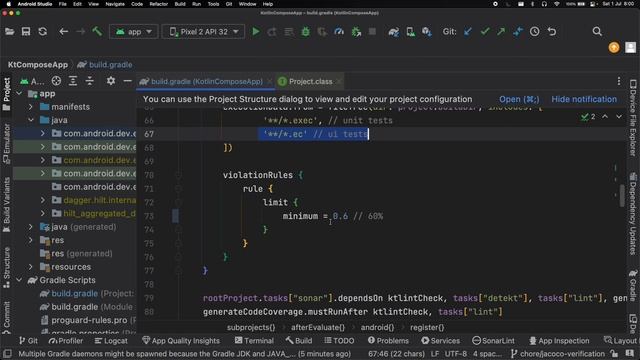Sync Gradle files with elephant icon
This screenshot has width=640, height=360.
(x=393, y=31)
